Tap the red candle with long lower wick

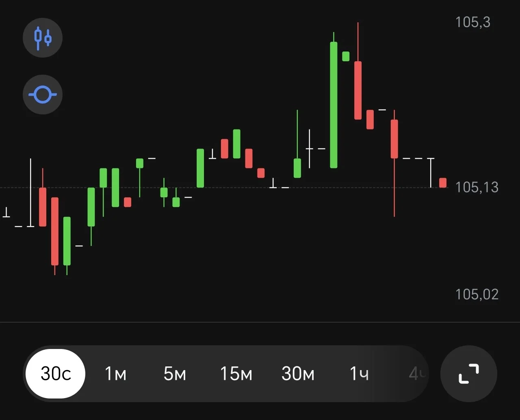tap(394, 139)
